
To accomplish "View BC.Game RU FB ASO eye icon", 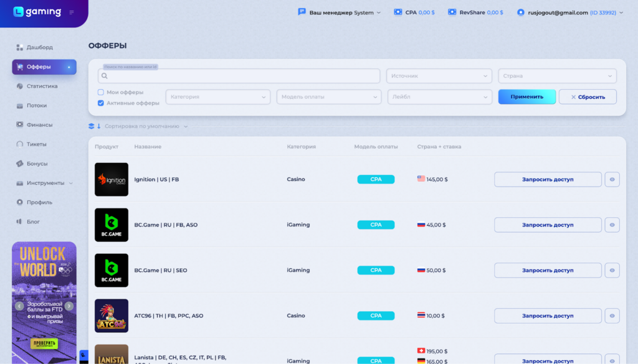I will coord(612,225).
